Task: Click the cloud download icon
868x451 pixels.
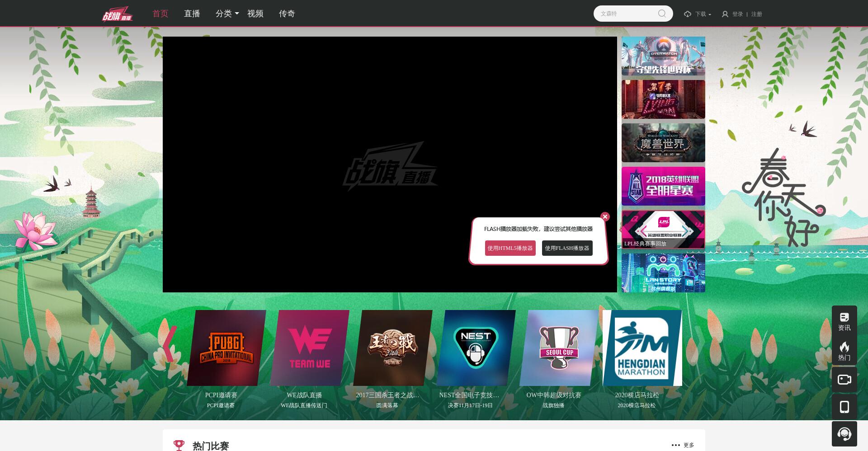Action: 688,14
